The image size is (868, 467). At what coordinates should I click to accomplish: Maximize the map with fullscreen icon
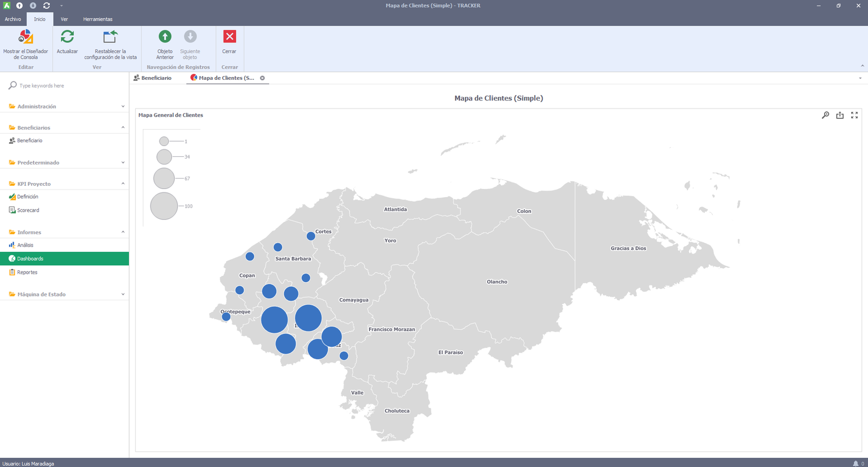click(x=854, y=115)
